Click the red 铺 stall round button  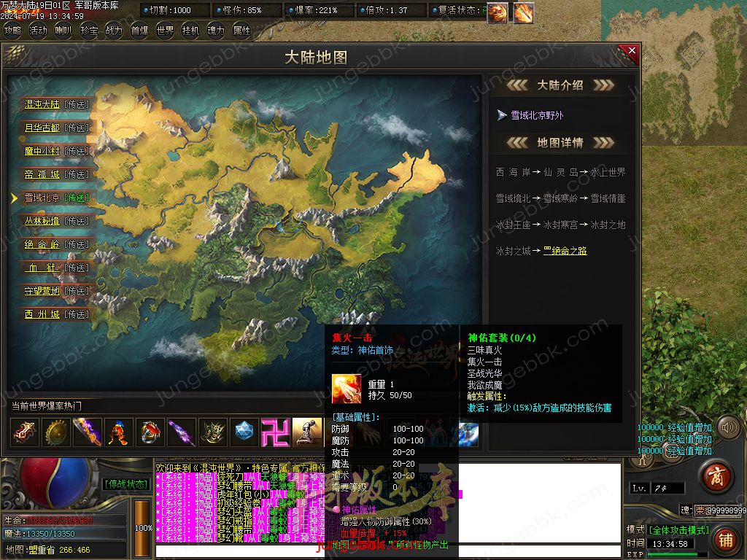(726, 540)
